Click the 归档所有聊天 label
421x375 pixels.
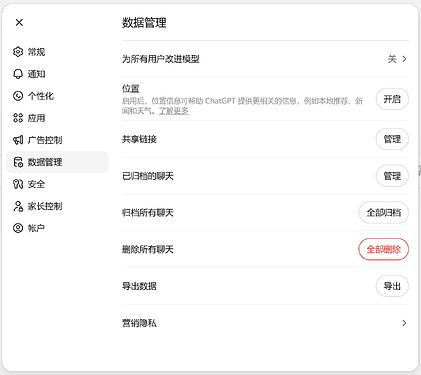pos(148,213)
